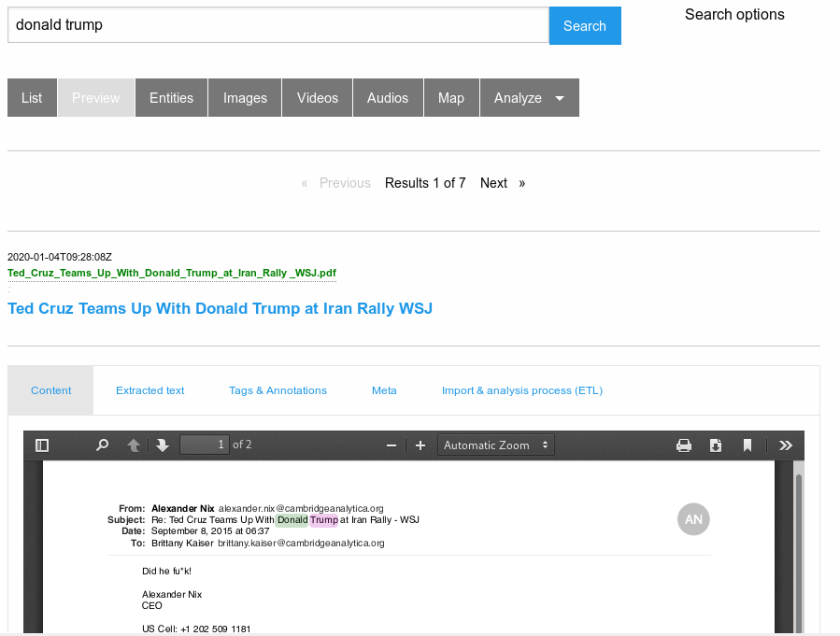The width and height of the screenshot is (840, 636).
Task: Switch to Entities view
Action: pyautogui.click(x=171, y=97)
